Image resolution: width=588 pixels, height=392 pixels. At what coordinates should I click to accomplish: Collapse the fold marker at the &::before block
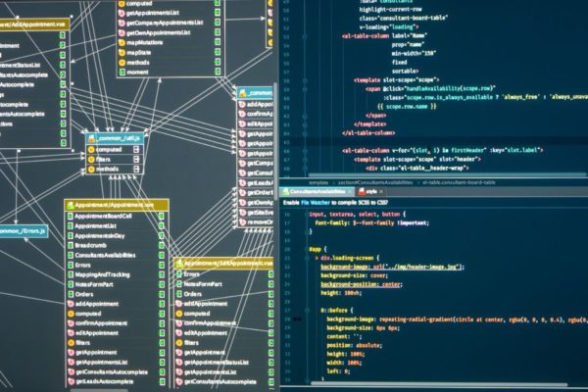(307, 311)
